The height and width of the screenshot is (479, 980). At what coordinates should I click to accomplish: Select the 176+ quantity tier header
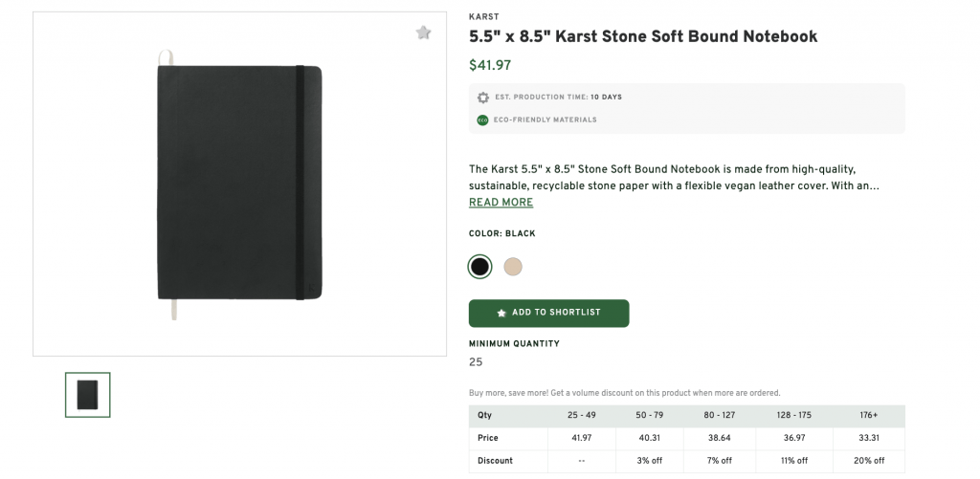tap(869, 415)
